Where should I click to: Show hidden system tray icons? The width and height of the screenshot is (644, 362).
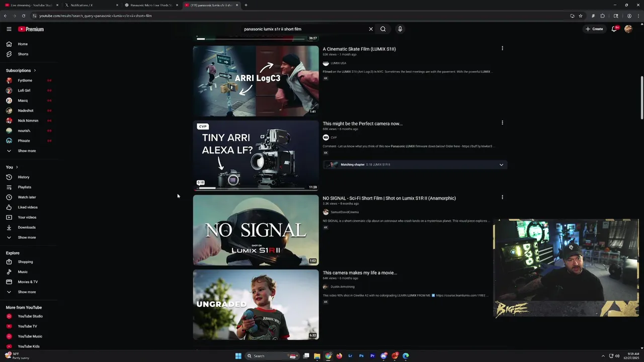click(x=603, y=356)
